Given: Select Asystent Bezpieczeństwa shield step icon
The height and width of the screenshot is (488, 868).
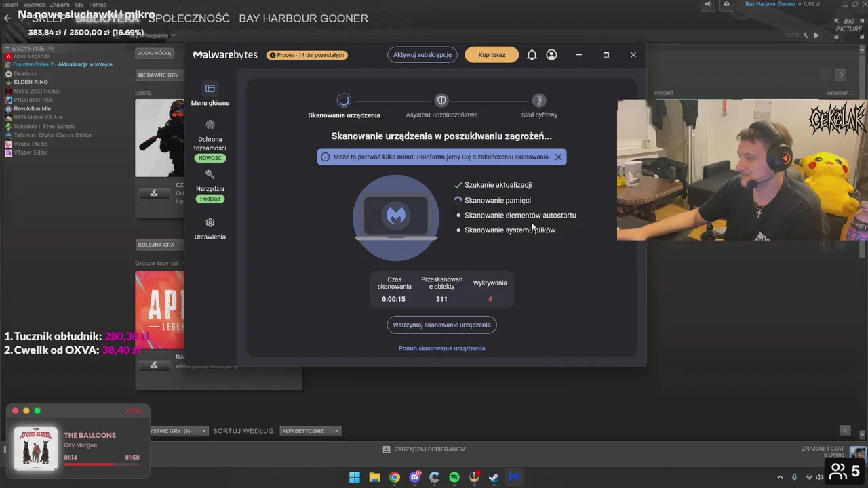Looking at the screenshot, I should (x=441, y=100).
